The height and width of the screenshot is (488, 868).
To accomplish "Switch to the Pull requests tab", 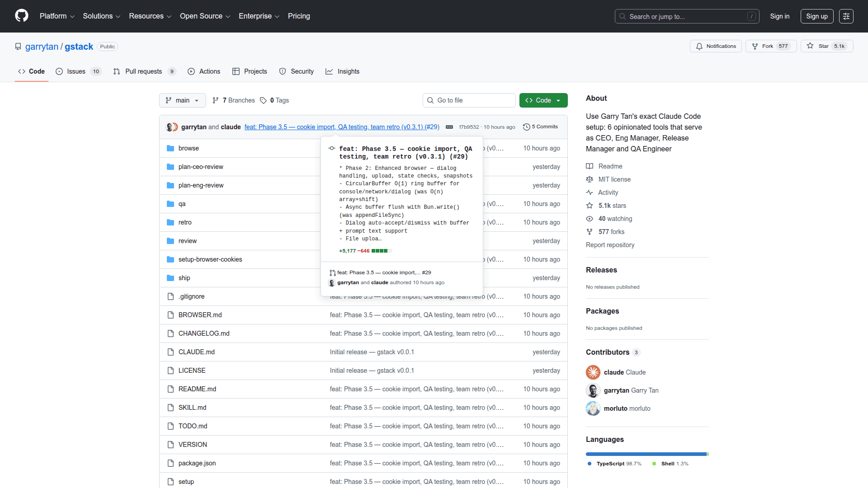I will pyautogui.click(x=143, y=71).
